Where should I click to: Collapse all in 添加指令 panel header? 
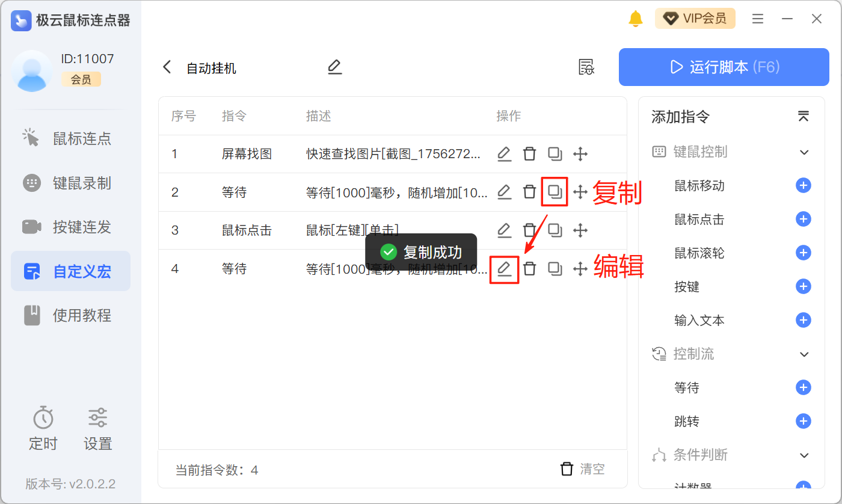coord(803,117)
